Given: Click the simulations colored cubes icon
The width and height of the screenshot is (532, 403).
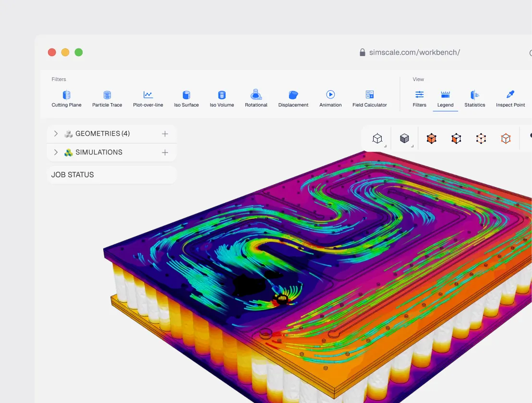Looking at the screenshot, I should (x=69, y=153).
